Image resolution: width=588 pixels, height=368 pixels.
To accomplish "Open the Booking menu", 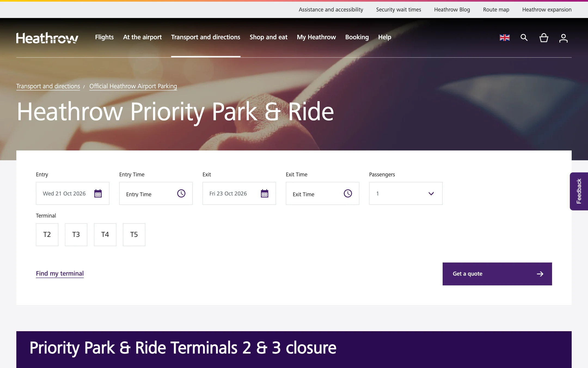I will (357, 37).
